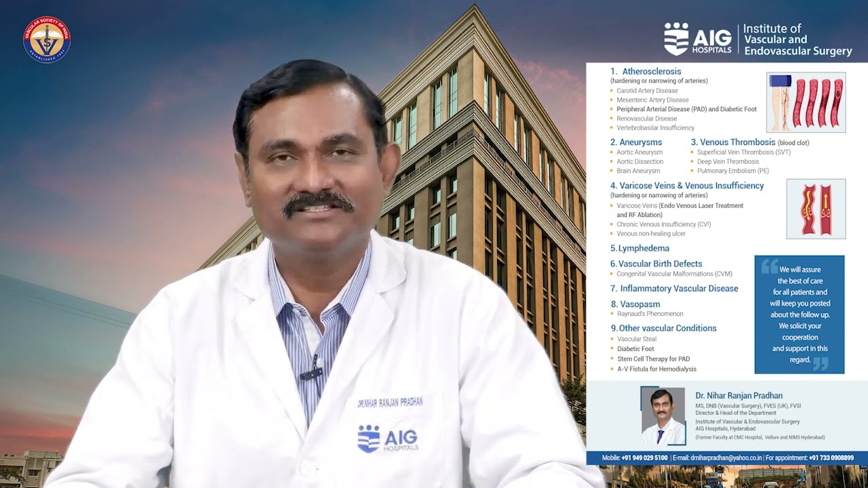The image size is (868, 488).
Task: Select '9. Other vascular Conditions' heading
Action: [x=663, y=328]
